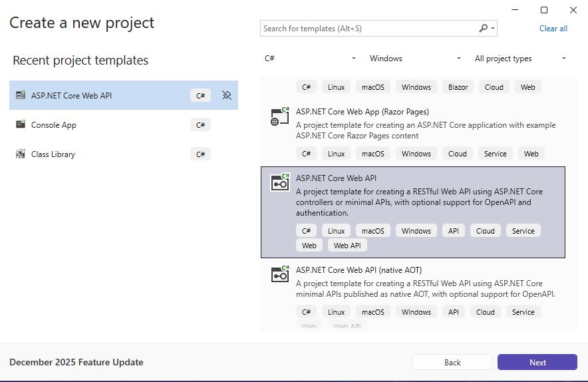Image resolution: width=588 pixels, height=382 pixels.
Task: Click the C# badge next to Class Library
Action: pyautogui.click(x=200, y=154)
